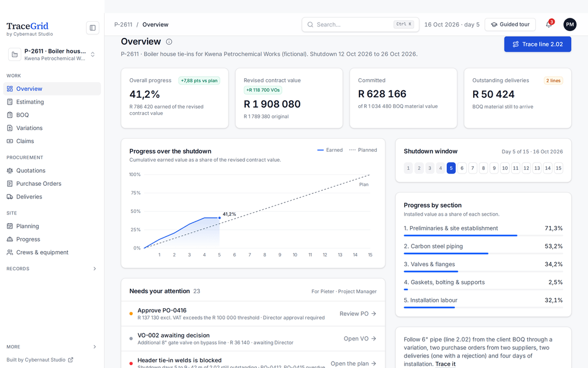
Task: Click the Trace line 2.02 button
Action: (537, 44)
